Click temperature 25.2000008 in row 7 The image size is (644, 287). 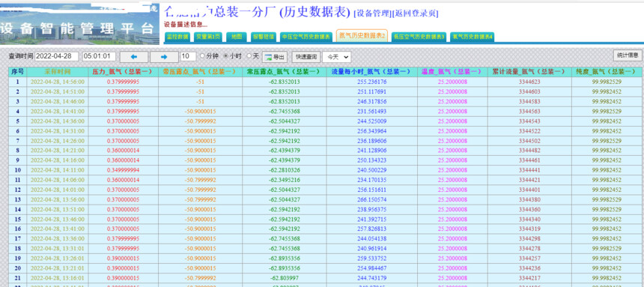click(452, 141)
